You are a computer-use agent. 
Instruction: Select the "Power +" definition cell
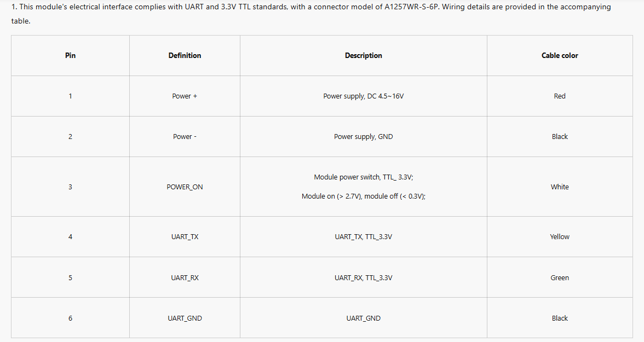[185, 96]
